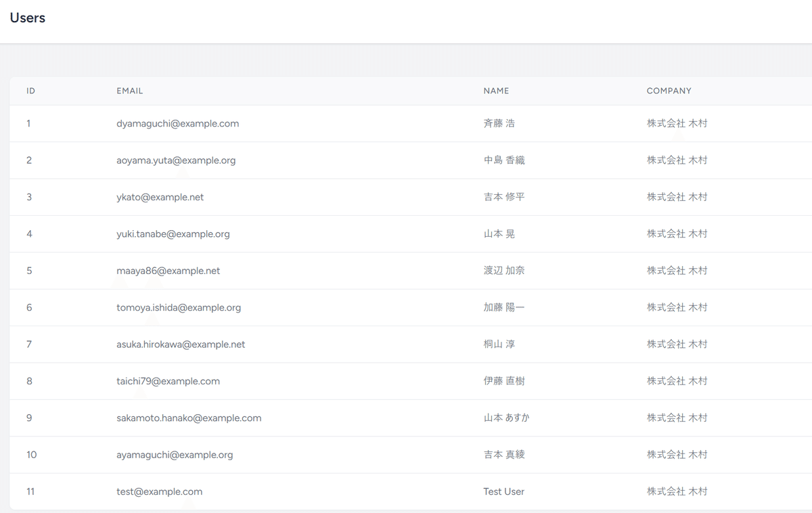
Task: Click the name 山本 晃
Action: pos(499,234)
